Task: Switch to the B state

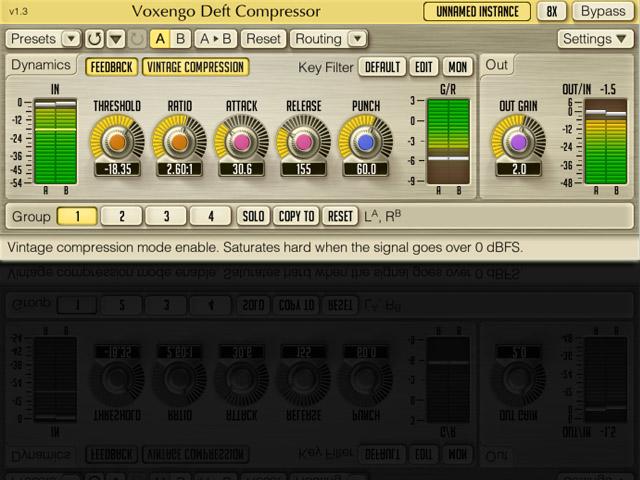Action: coord(180,39)
